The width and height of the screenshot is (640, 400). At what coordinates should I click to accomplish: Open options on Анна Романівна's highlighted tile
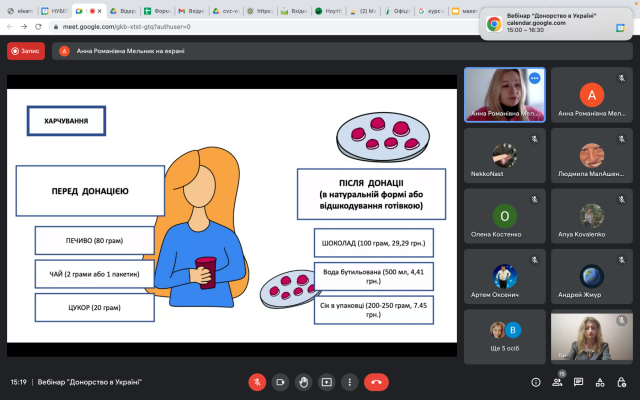(x=535, y=77)
